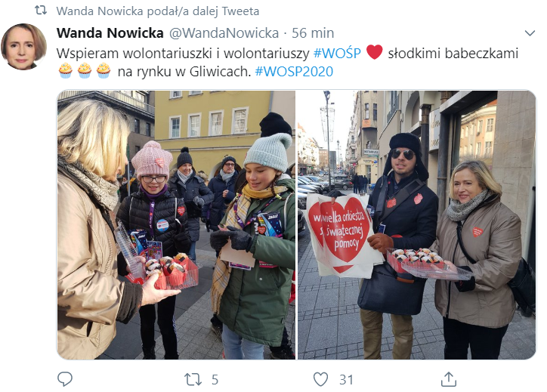Click the red heart emoji in the tweet text
Image resolution: width=547 pixels, height=392 pixels.
(374, 53)
